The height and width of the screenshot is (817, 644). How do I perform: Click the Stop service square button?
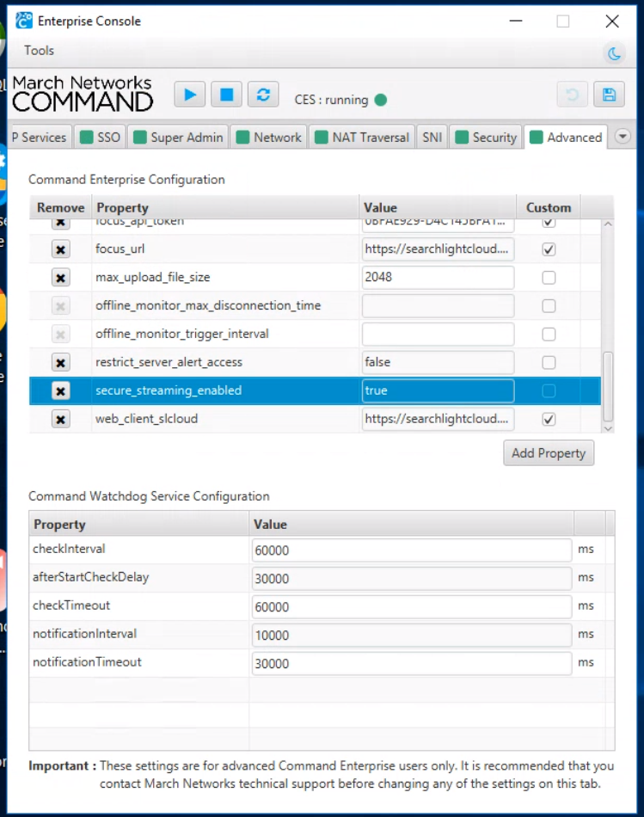[x=226, y=95]
